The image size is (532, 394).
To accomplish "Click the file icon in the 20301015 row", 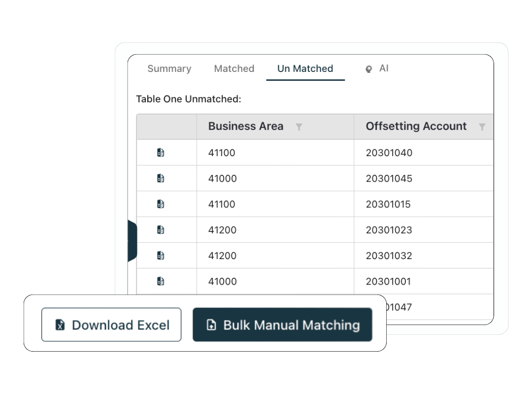I will [x=160, y=203].
